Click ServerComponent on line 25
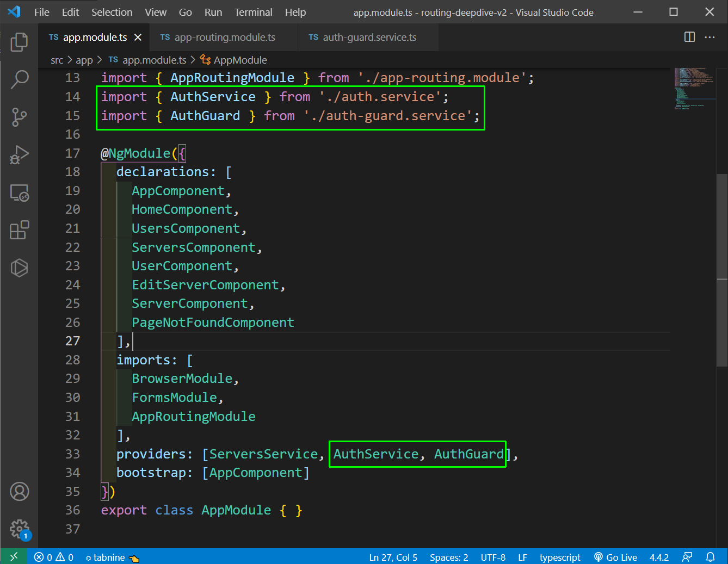Screen dimensions: 728x564 189,303
